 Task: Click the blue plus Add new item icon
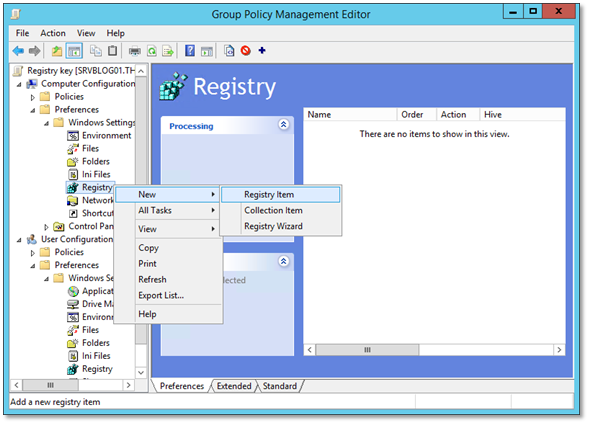pos(262,50)
